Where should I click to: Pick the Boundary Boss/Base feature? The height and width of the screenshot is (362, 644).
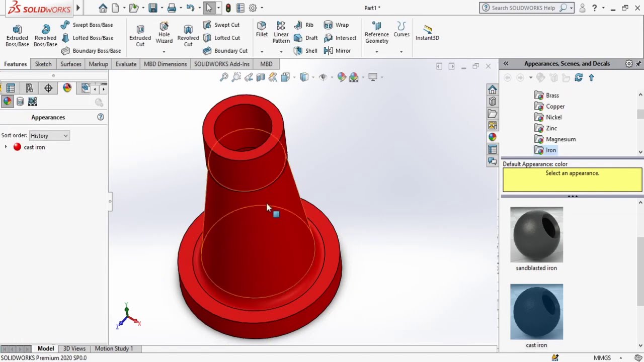[91, 51]
